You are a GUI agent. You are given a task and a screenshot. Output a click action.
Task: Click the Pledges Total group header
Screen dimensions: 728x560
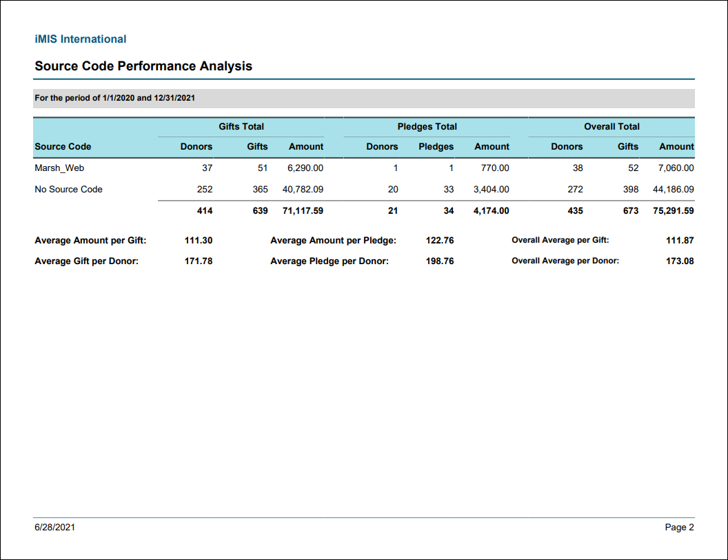[427, 126]
